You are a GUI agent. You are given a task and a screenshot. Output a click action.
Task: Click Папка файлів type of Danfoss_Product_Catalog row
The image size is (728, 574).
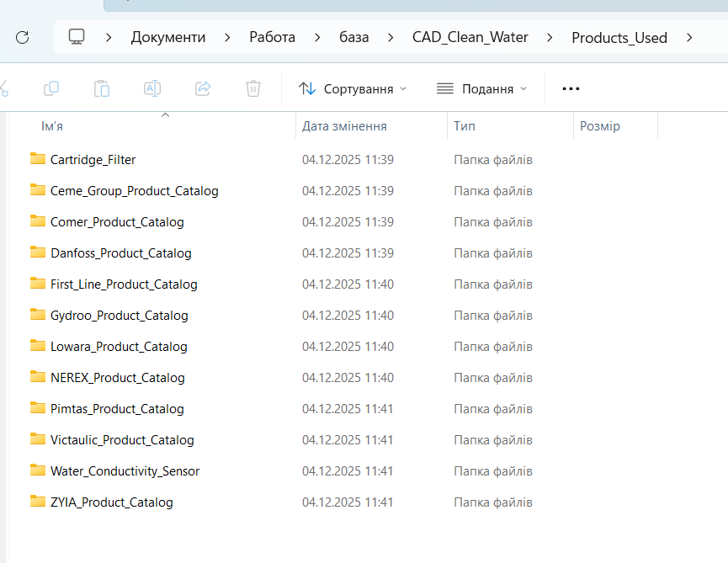click(x=493, y=253)
